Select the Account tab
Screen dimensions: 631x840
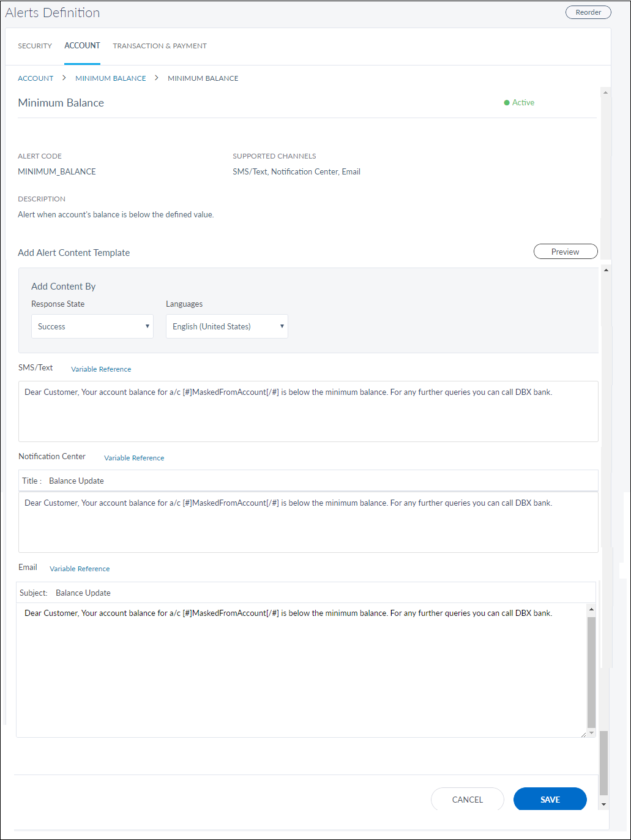click(82, 46)
